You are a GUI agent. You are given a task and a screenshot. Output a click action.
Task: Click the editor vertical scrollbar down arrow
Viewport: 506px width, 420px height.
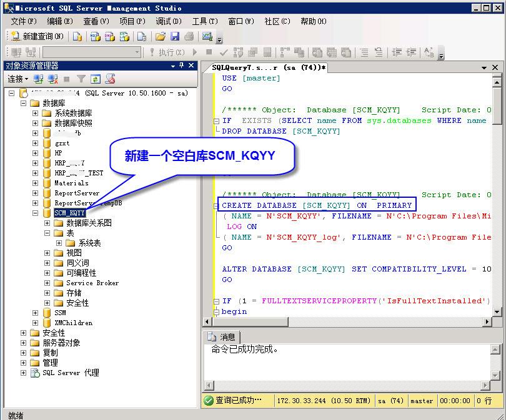point(497,311)
